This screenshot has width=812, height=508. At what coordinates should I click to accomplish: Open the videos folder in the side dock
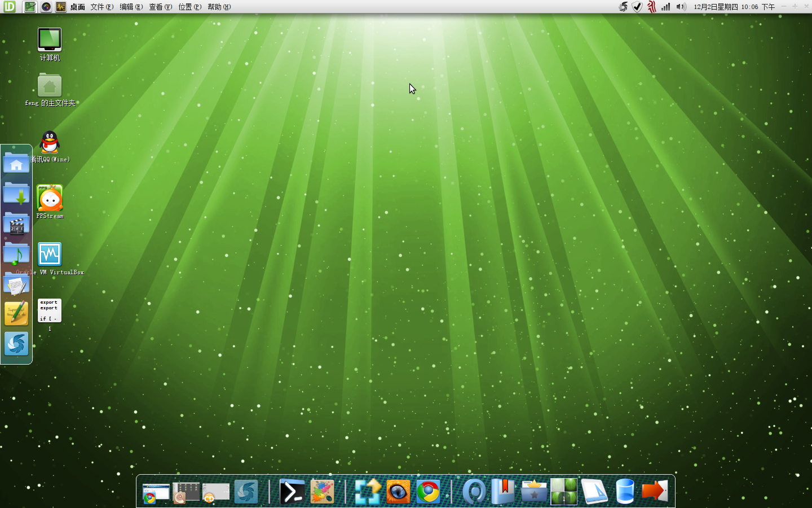click(x=16, y=224)
